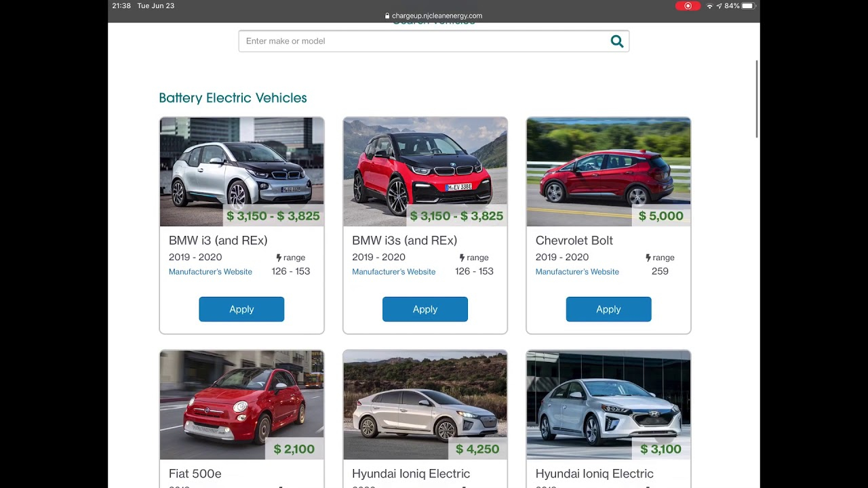
Task: Select the Hyundai Ioniq Electric $4,250 photo
Action: click(x=425, y=405)
